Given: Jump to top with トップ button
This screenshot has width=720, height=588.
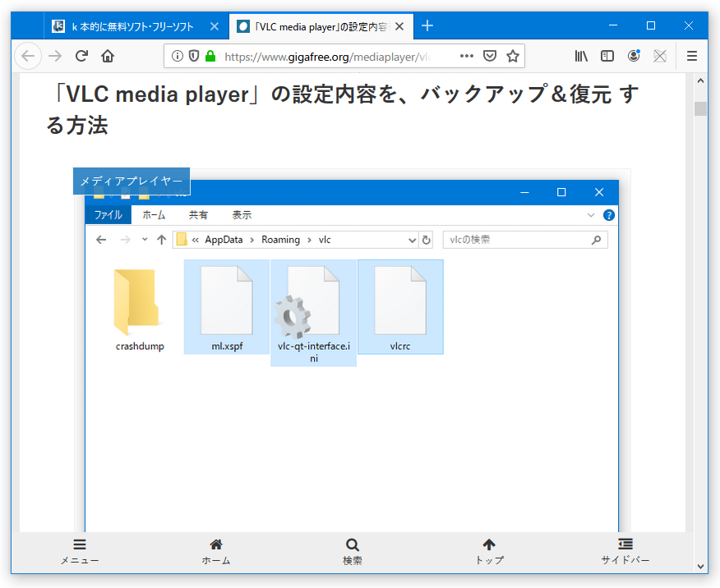Looking at the screenshot, I should [489, 552].
